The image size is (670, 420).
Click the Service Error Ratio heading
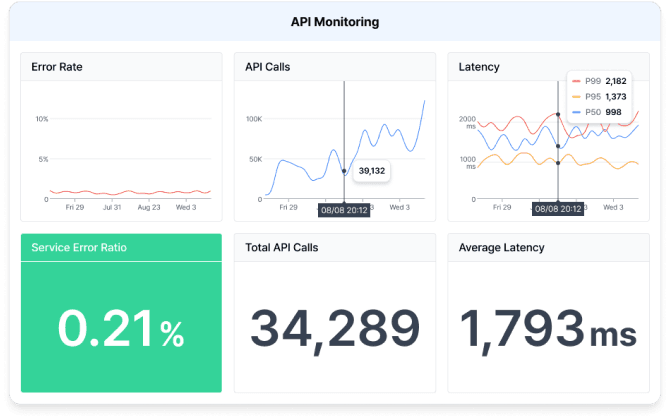point(79,247)
